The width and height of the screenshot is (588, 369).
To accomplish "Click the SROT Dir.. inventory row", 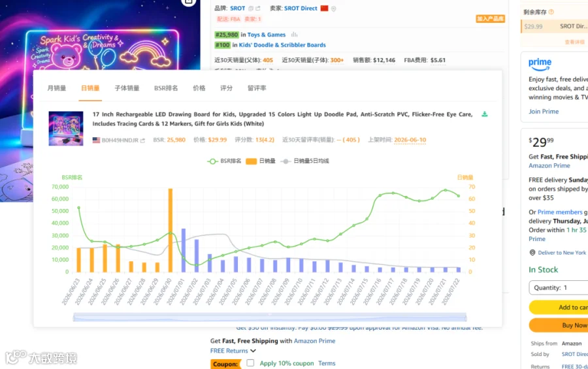I will (555, 26).
